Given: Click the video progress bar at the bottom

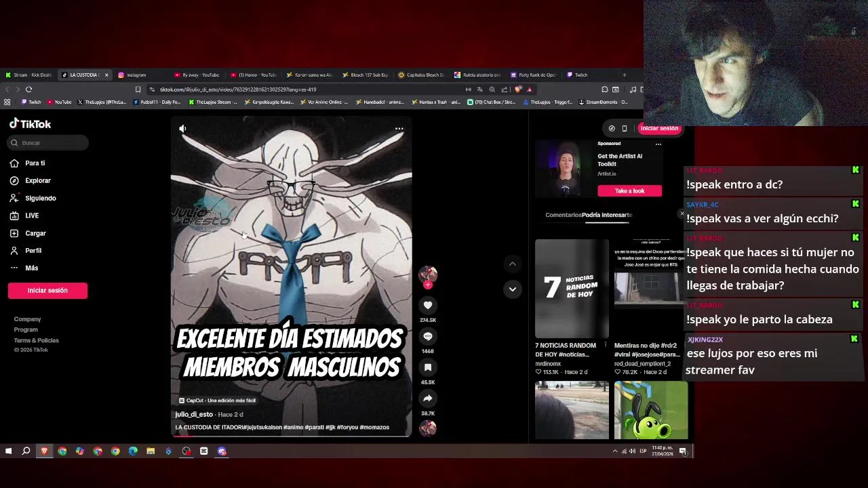Looking at the screenshot, I should (x=291, y=435).
